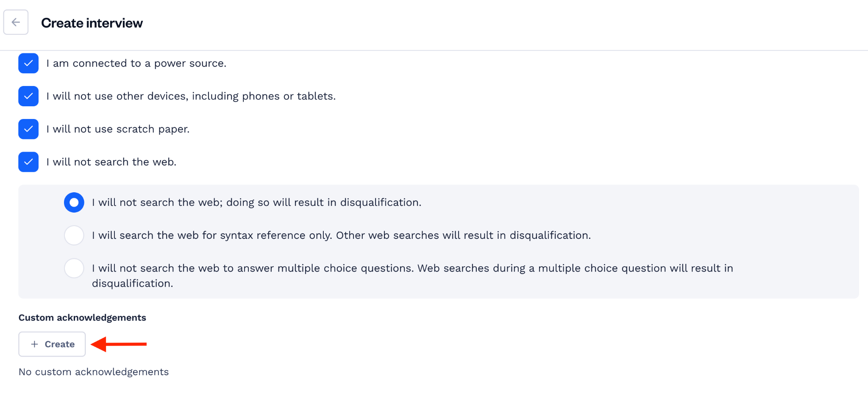Select the syntax reference only radio option
Image resolution: width=868 pixels, height=393 pixels.
click(74, 235)
